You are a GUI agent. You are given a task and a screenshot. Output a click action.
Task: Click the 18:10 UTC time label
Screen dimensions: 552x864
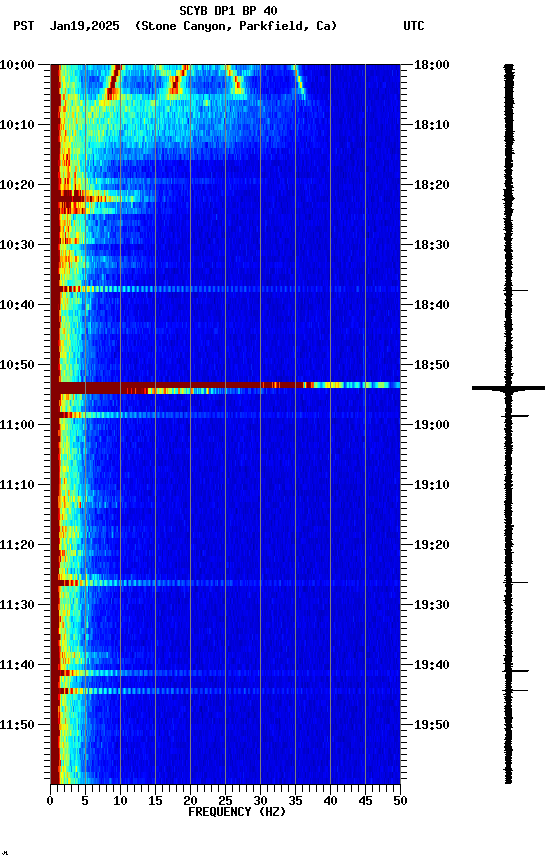coord(432,125)
